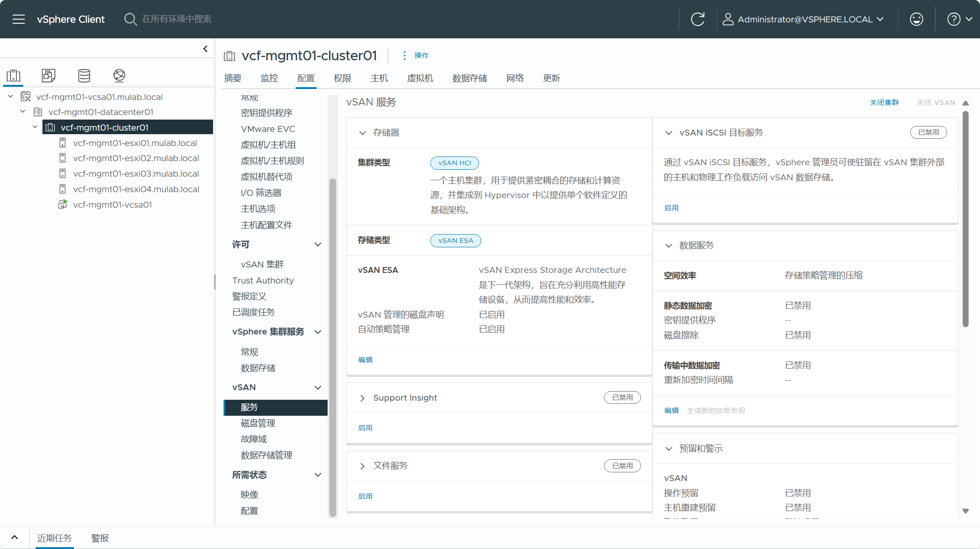Viewport: 980px width, 549px height.
Task: Open the hamburger navigation menu
Action: pos(19,19)
